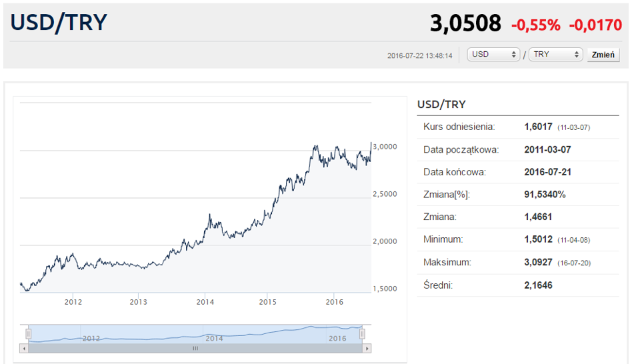This screenshot has width=630, height=364.
Task: Click the Maksimum value 3,0927
Action: click(539, 263)
